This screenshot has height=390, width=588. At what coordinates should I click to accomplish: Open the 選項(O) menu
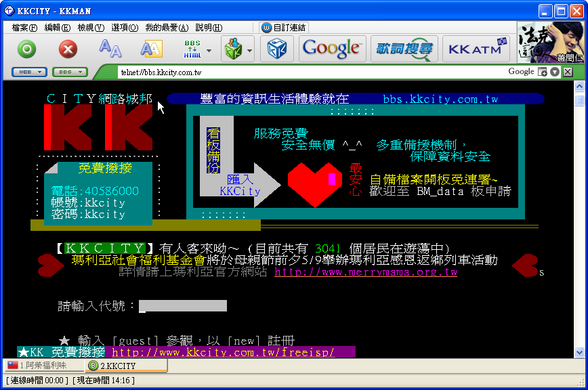tap(125, 28)
